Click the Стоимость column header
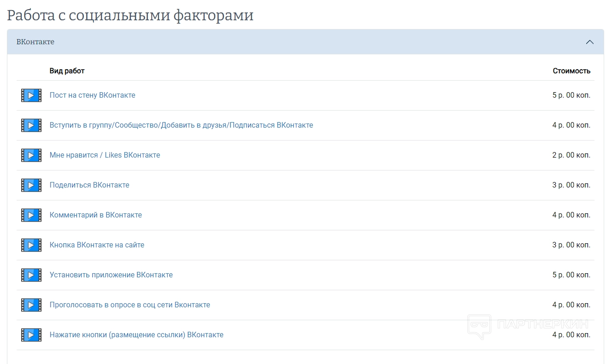The width and height of the screenshot is (612, 364). tap(571, 71)
